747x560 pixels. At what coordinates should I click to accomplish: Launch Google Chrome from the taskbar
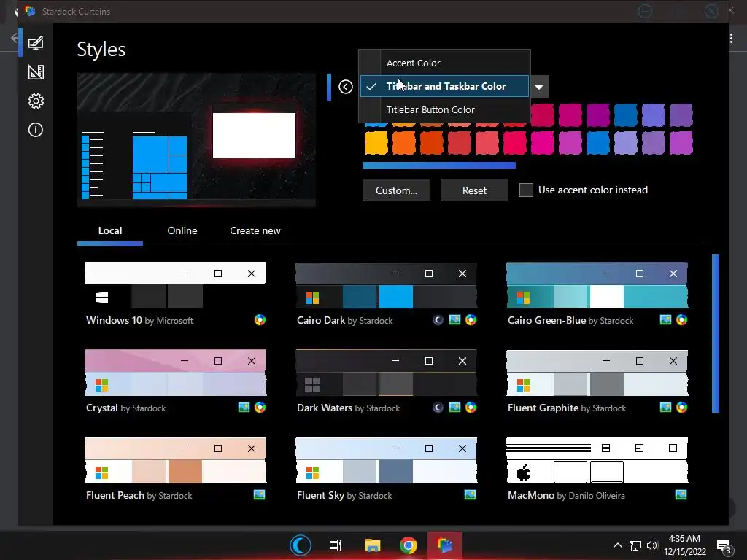tap(409, 545)
